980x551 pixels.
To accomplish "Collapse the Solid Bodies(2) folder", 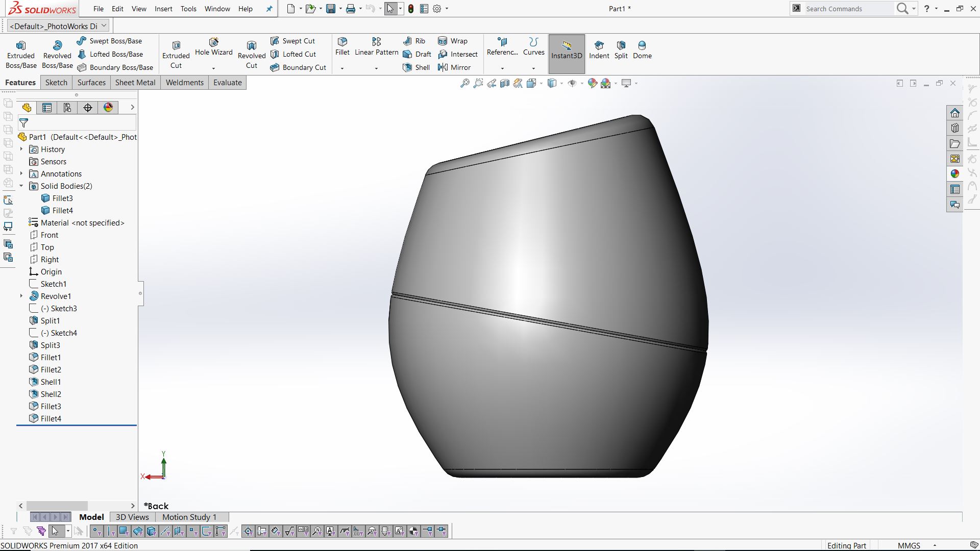I will (x=21, y=186).
